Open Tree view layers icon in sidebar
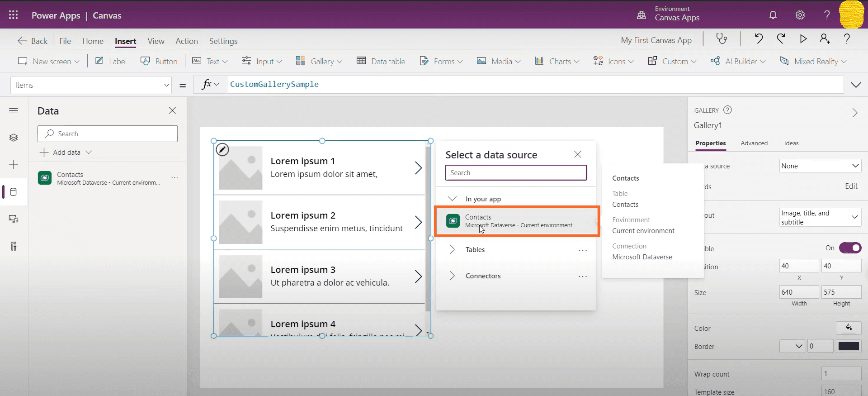The image size is (868, 396). point(14,138)
